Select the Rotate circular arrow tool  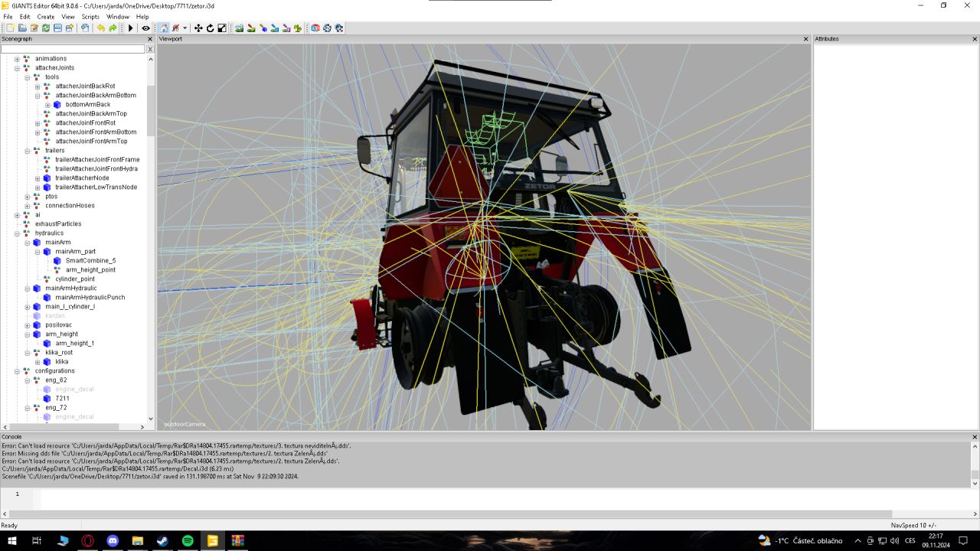pyautogui.click(x=210, y=28)
